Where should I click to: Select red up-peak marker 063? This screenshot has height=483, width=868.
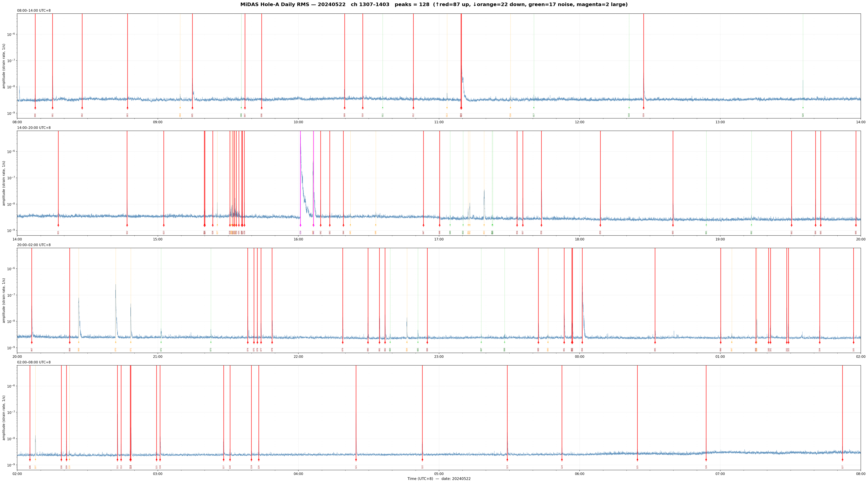coord(792,225)
